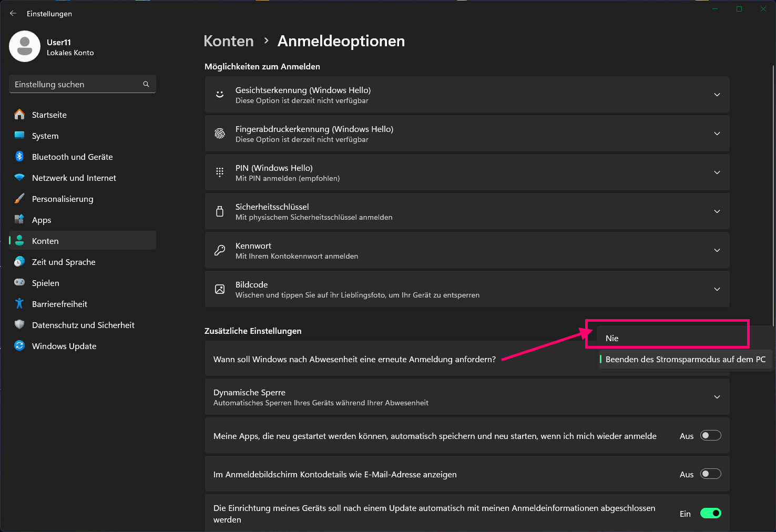The height and width of the screenshot is (532, 776).
Task: Expand the Sicherheitsschlüssel chevron
Action: [x=717, y=211]
